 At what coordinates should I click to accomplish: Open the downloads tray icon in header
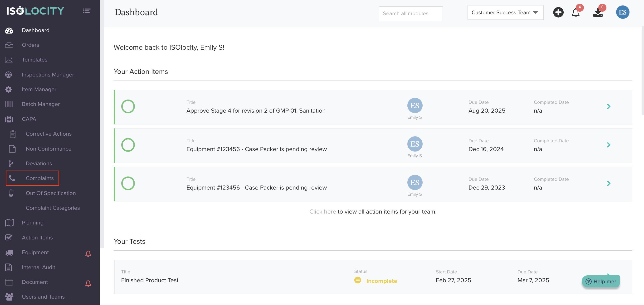tap(598, 13)
